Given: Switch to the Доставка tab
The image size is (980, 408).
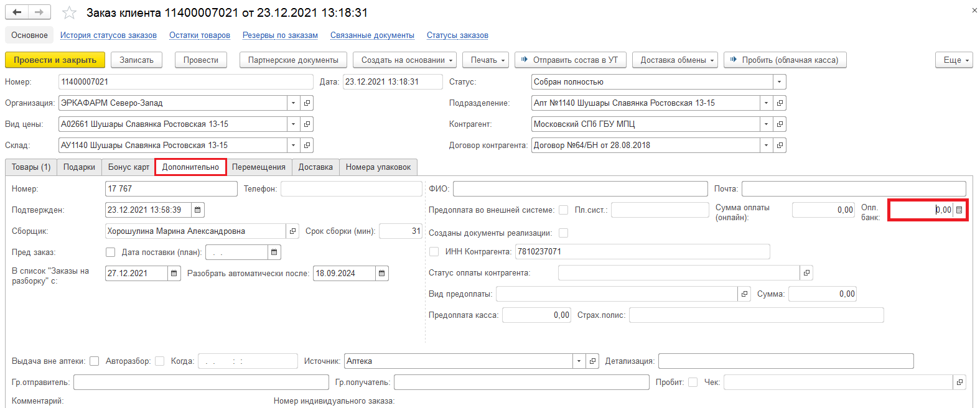Looking at the screenshot, I should (x=315, y=167).
